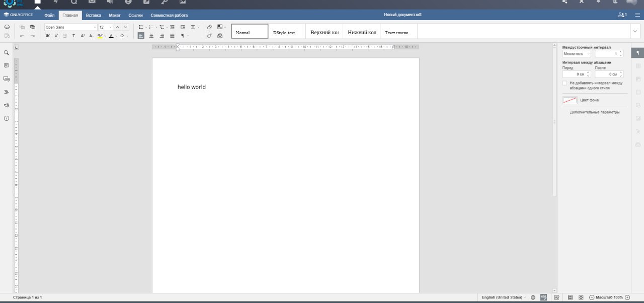Click the highlight color button
Screen dimensions: 644x303
click(100, 36)
